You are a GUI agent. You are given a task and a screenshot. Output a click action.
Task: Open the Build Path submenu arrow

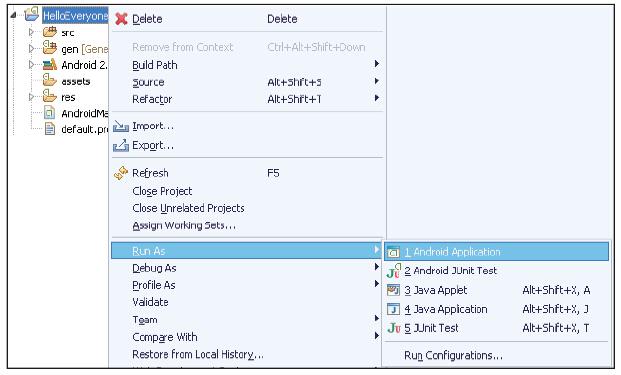(x=377, y=64)
